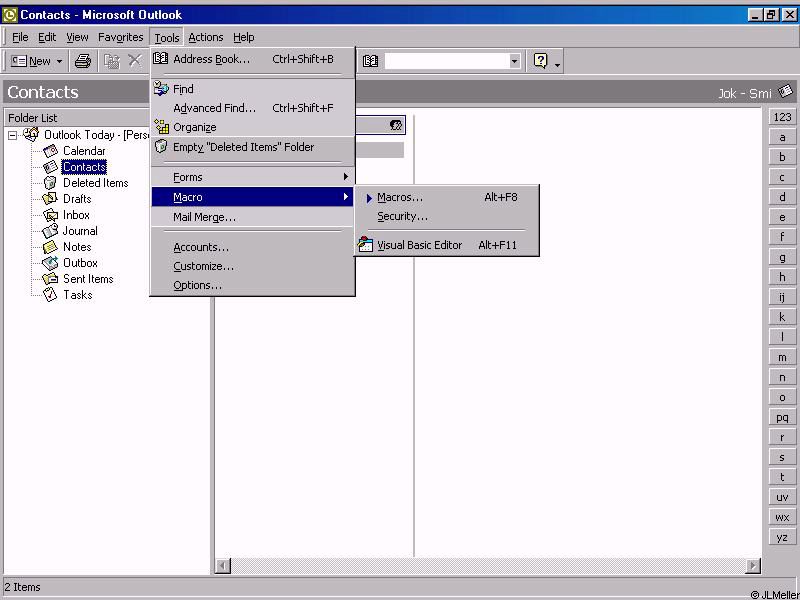
Task: Select Security in the Macro submenu
Action: coord(446,216)
